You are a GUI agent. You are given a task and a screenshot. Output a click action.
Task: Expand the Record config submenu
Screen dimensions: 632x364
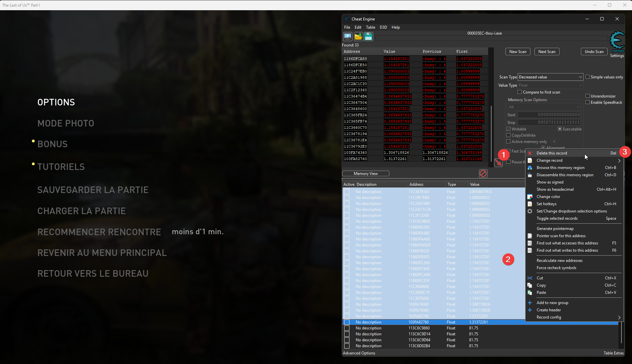coord(574,317)
